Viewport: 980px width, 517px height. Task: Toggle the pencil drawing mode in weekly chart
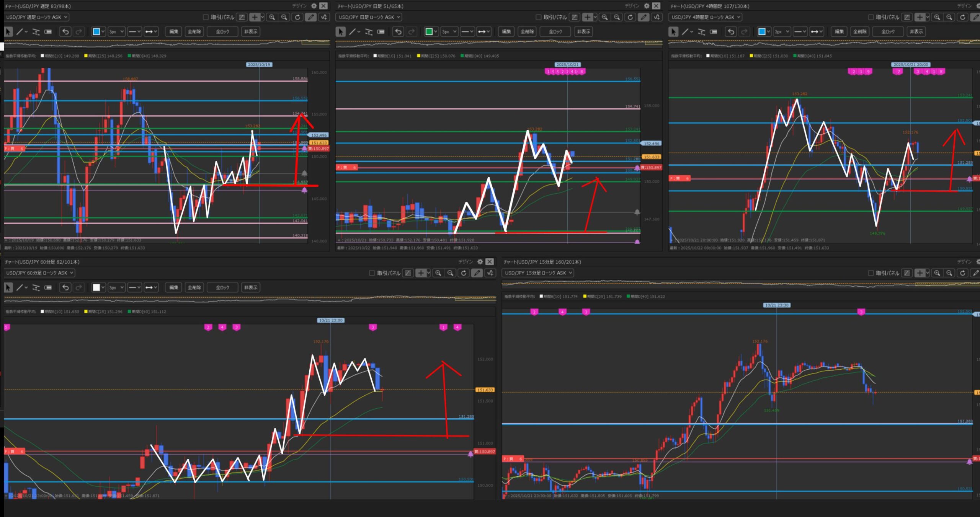tap(311, 17)
